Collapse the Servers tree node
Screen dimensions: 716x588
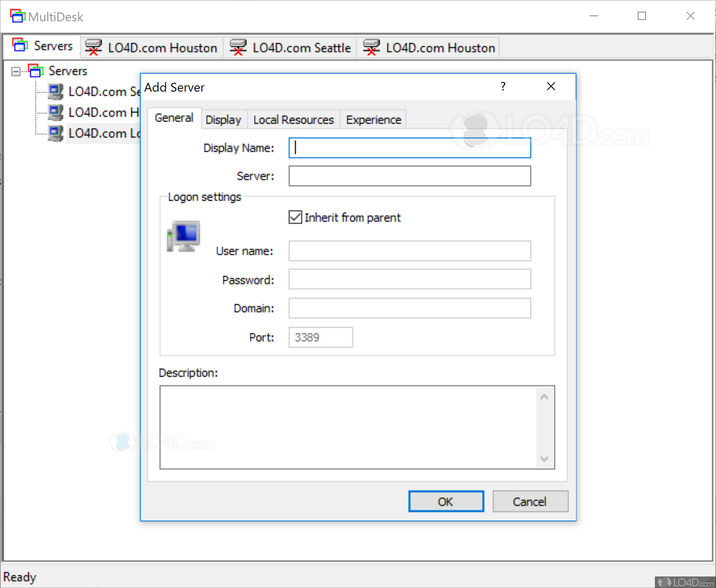(15, 71)
